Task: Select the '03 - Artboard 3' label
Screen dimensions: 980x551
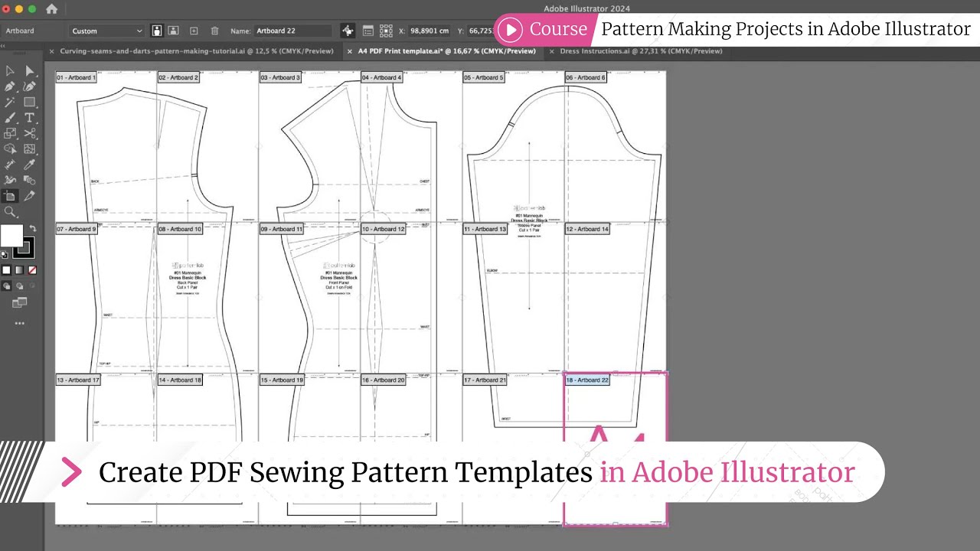Action: pyautogui.click(x=280, y=77)
